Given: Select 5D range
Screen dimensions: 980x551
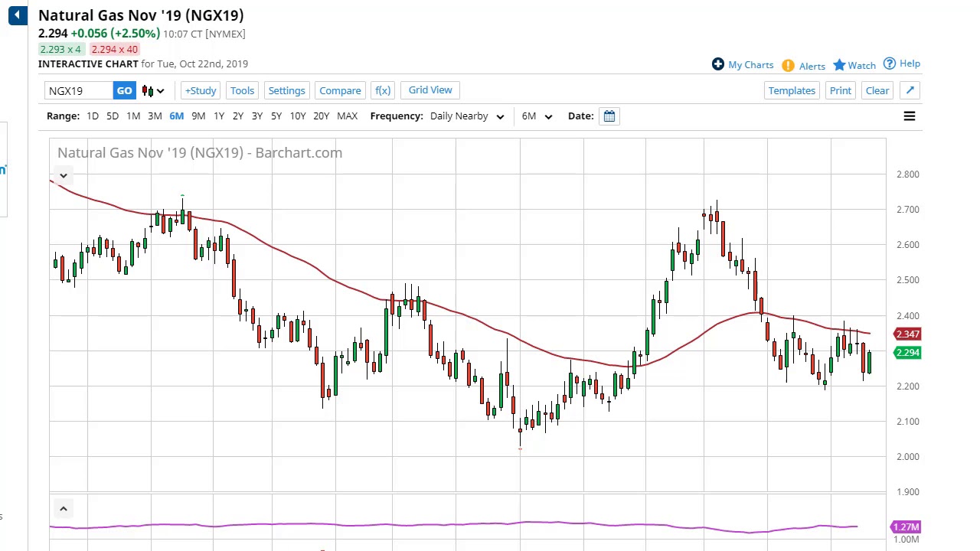Looking at the screenshot, I should click(x=113, y=116).
